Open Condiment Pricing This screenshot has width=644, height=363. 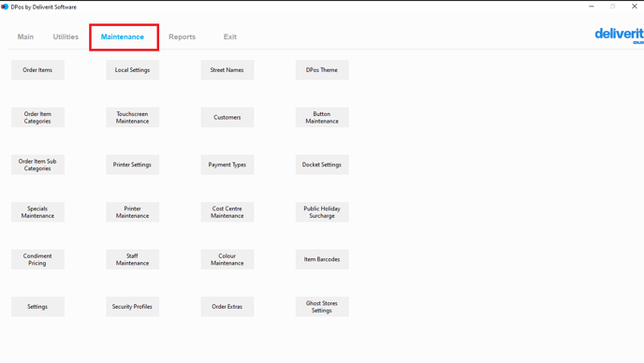[x=37, y=259]
